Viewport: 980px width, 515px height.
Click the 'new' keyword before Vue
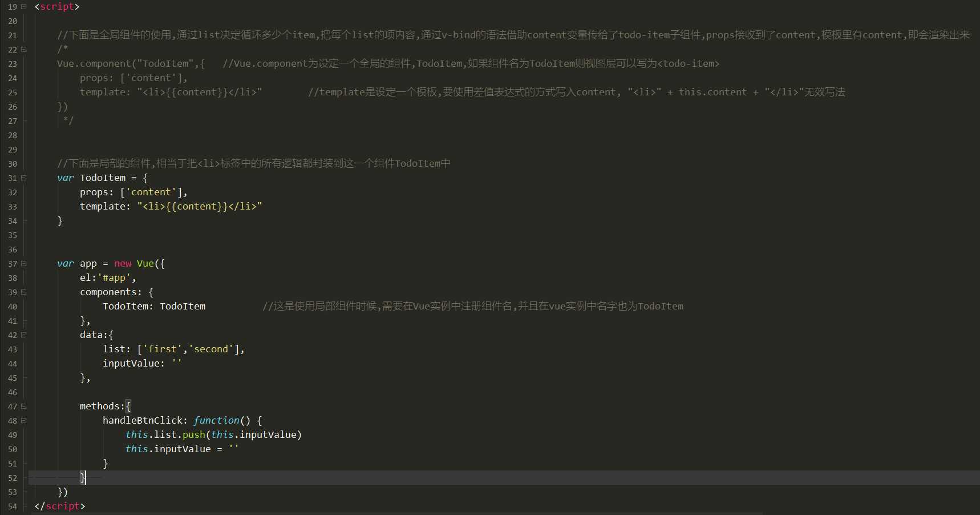coord(123,264)
